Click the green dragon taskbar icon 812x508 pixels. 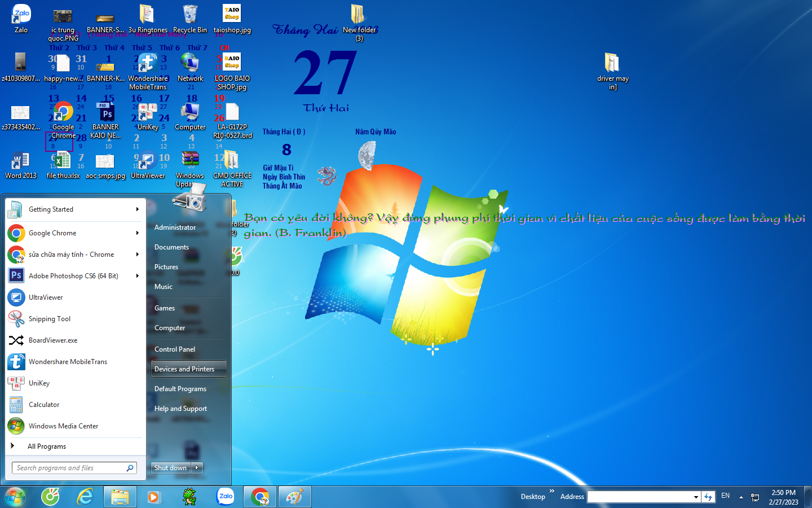pos(190,497)
